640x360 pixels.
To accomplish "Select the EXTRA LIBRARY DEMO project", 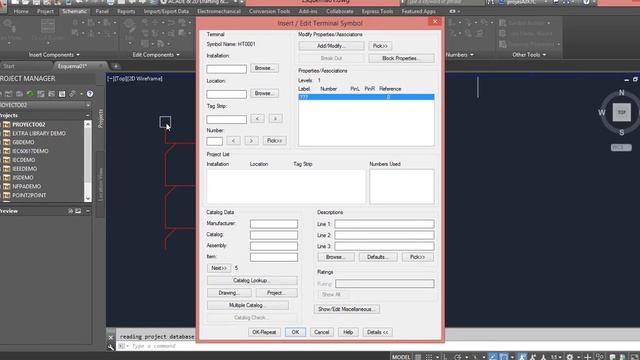I will click(x=39, y=133).
